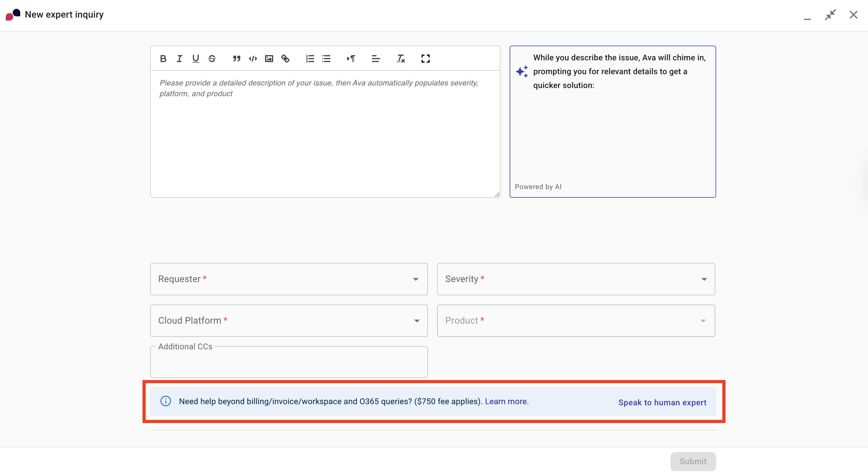
Task: Insert a blockquote
Action: pos(236,59)
